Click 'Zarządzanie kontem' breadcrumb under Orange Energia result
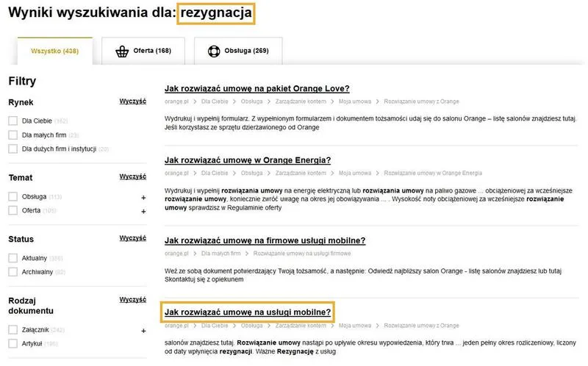588x366 pixels. click(301, 173)
